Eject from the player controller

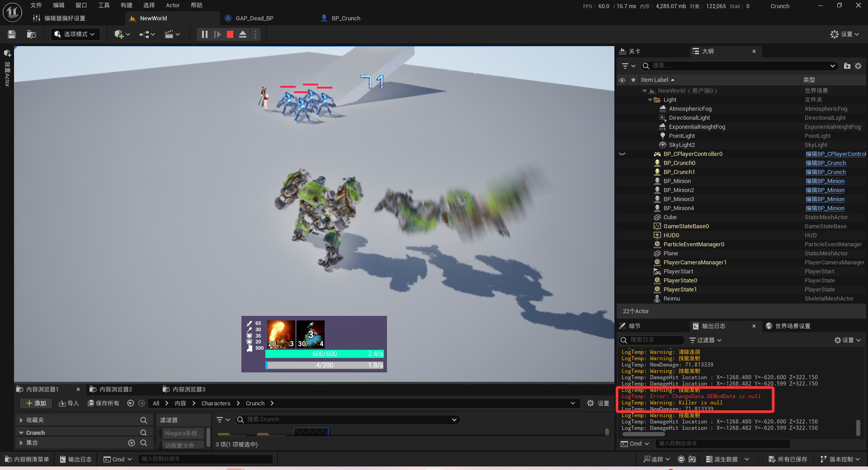(x=243, y=34)
